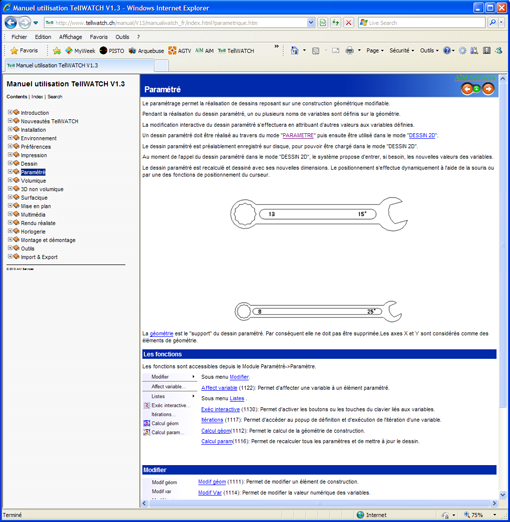
Task: Click the search magnifier button
Action: (492, 23)
